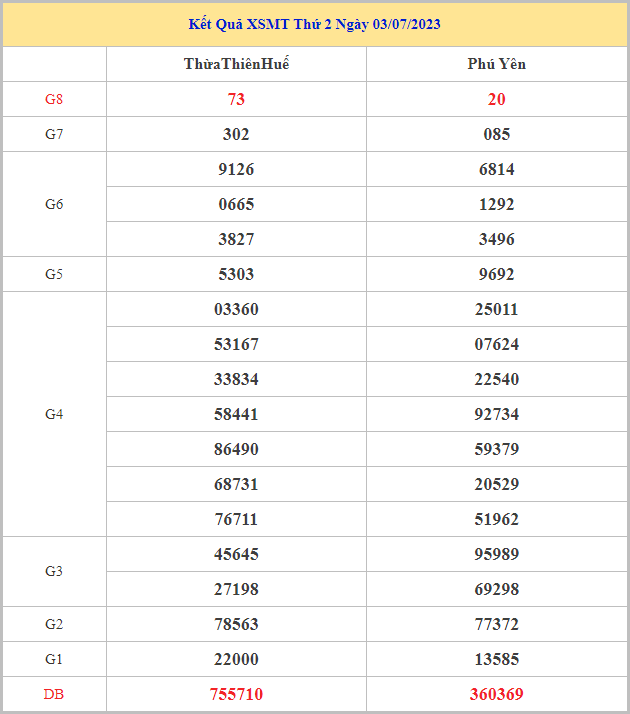Select ThừaThiênHuế G5 number 5303
The height and width of the screenshot is (714, 630).
[x=236, y=274]
